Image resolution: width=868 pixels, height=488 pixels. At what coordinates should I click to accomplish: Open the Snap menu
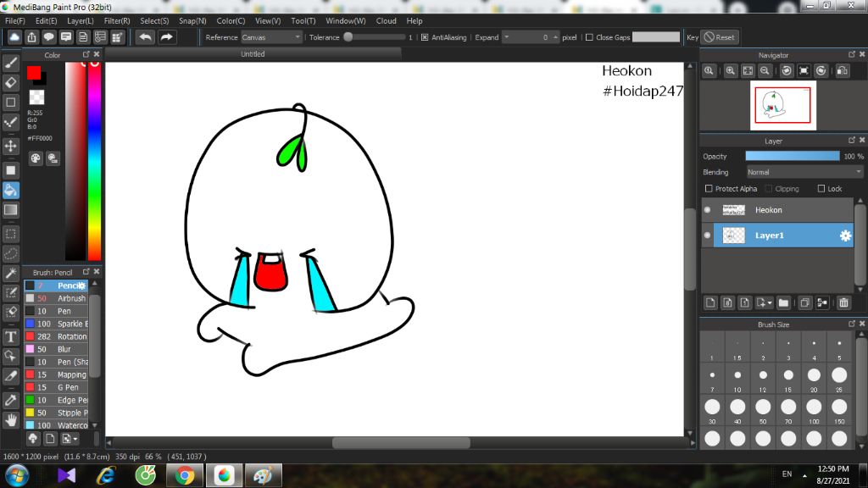click(x=192, y=21)
